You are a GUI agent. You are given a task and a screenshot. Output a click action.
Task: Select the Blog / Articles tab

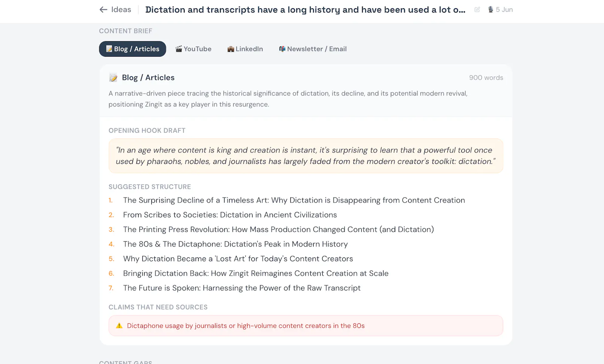(x=133, y=49)
